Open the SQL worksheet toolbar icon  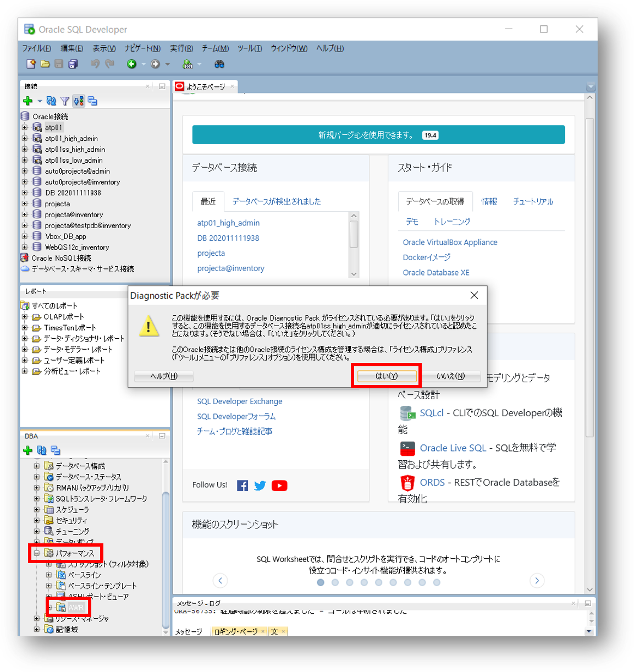click(x=188, y=64)
